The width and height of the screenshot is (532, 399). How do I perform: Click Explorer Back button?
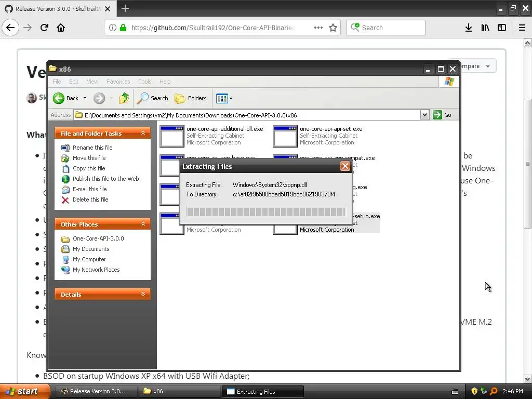pyautogui.click(x=66, y=98)
